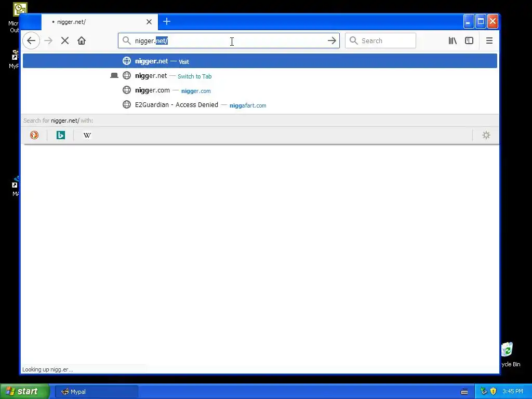Minimize the Mypal browser window
This screenshot has width=532, height=399.
point(468,22)
